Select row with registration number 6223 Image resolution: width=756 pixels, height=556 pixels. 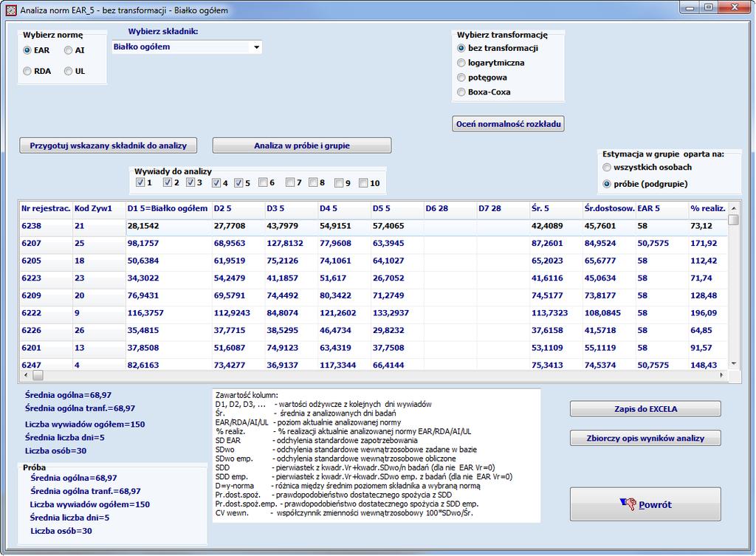(374, 278)
